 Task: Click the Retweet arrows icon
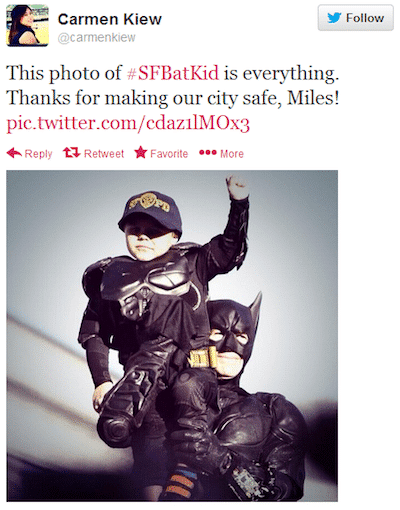[x=72, y=153]
